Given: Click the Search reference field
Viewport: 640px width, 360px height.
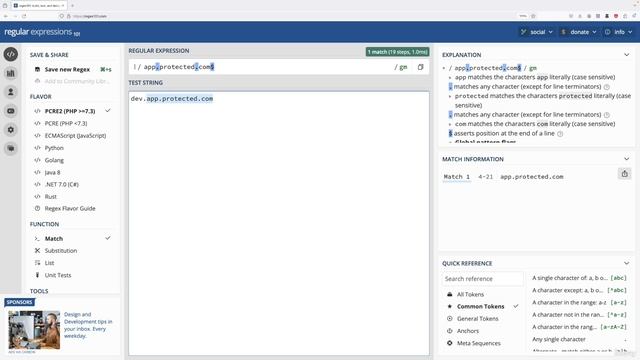Looking at the screenshot, I should pyautogui.click(x=482, y=279).
